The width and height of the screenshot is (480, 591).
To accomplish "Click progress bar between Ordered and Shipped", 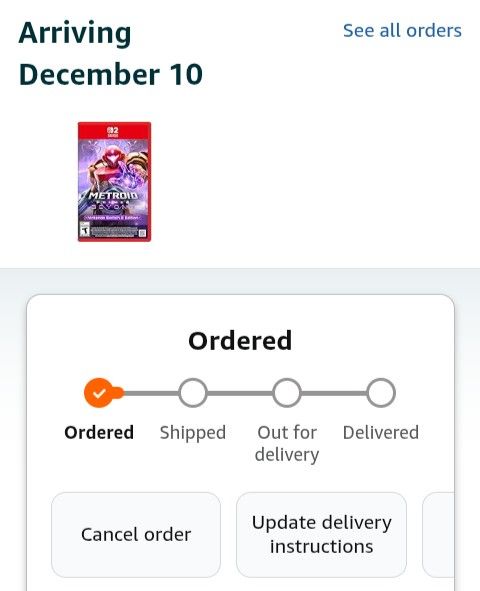I will point(151,393).
